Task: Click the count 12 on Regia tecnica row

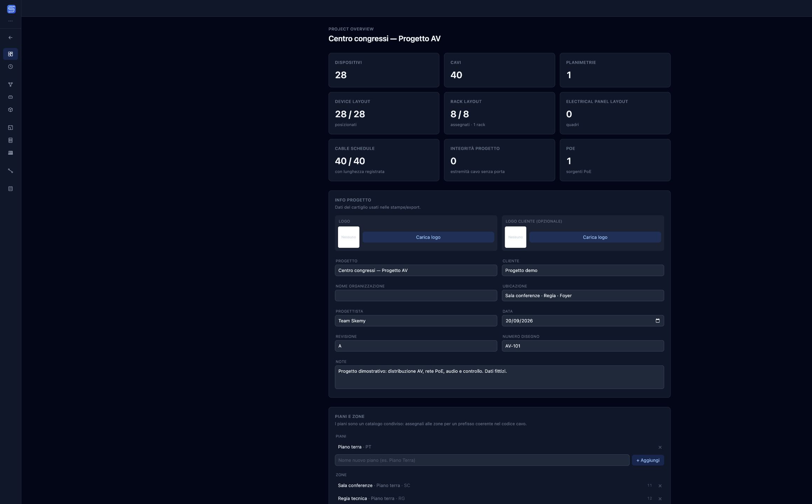Action: (649, 498)
